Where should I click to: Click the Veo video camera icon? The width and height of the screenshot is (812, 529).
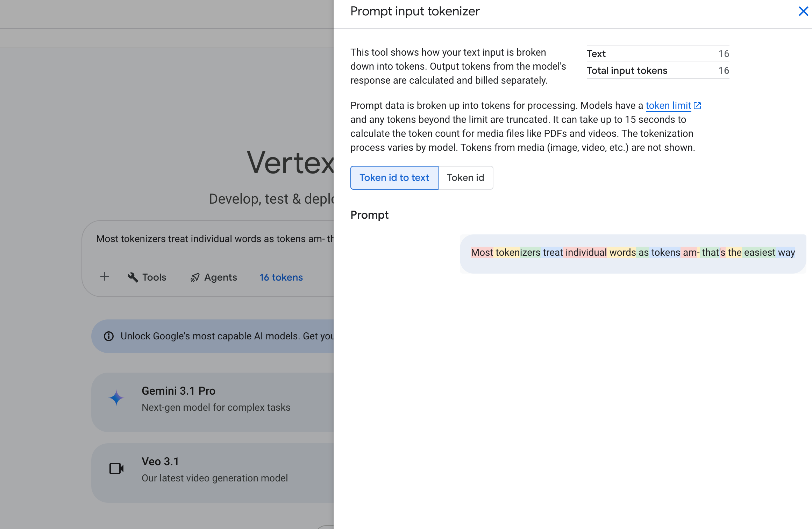116,468
